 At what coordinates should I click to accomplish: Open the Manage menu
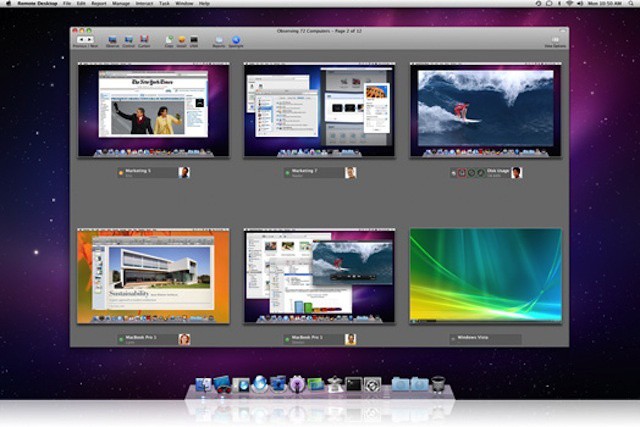(x=122, y=4)
